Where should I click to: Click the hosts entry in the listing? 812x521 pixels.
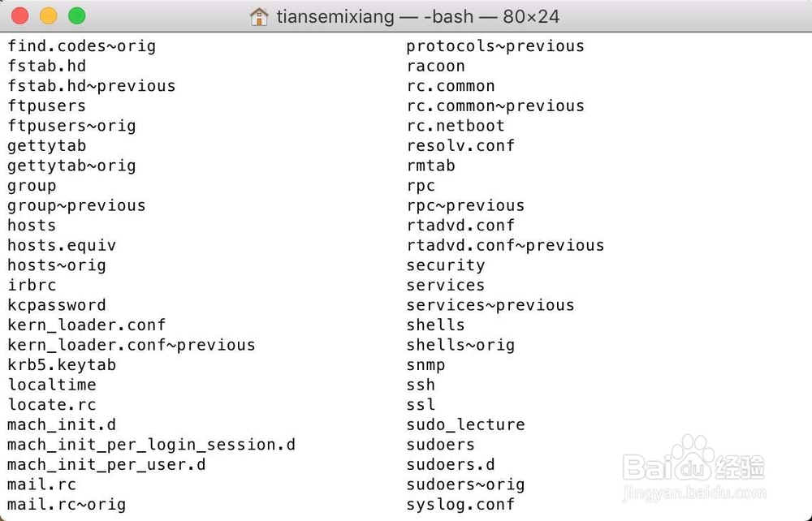32,226
